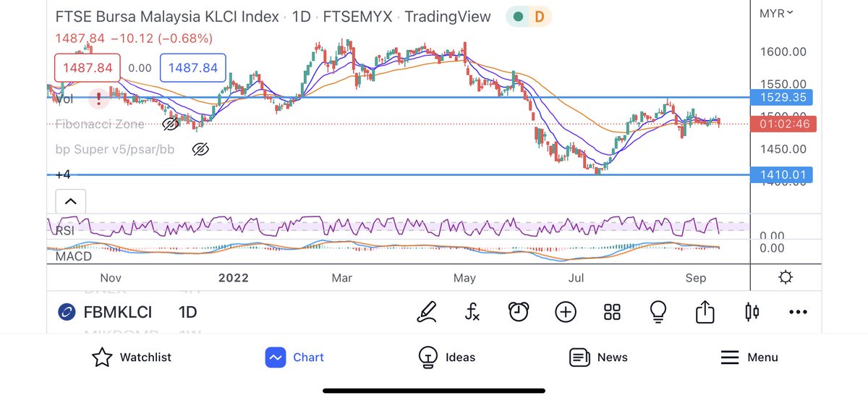868x401 pixels.
Task: Open the indicators fx icon
Action: point(472,312)
